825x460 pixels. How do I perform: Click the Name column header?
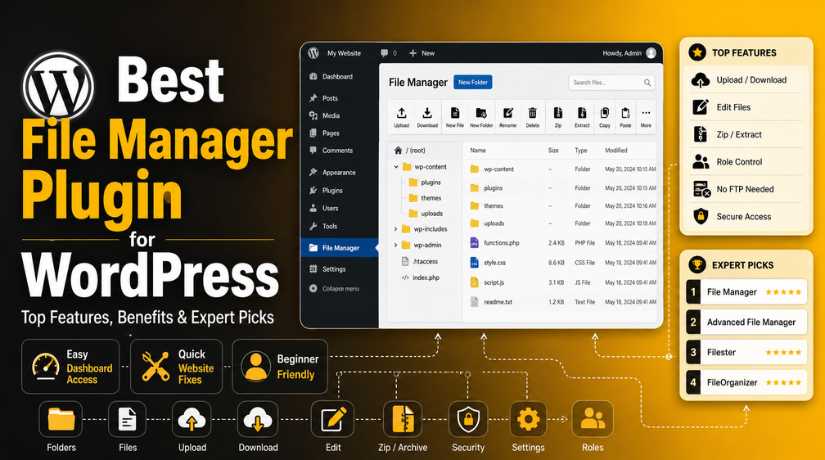[x=478, y=150]
